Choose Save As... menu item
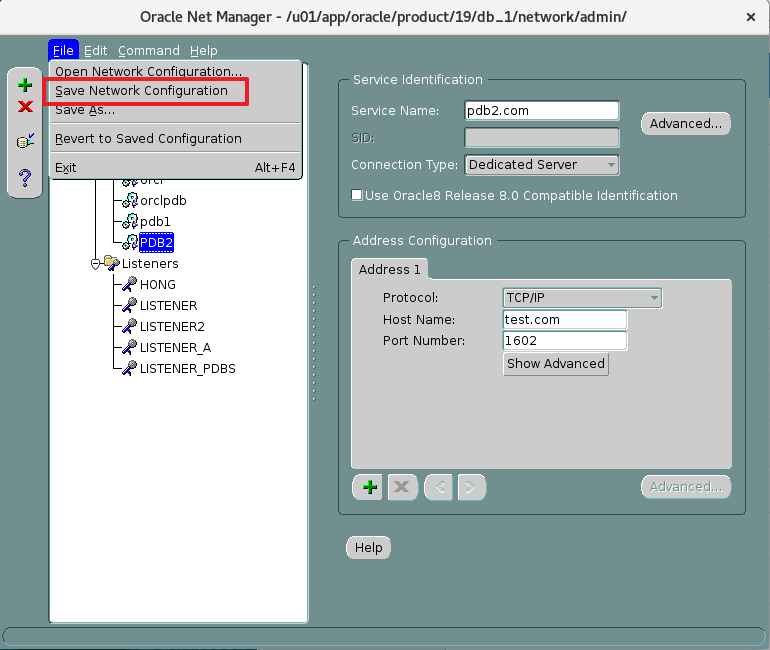Screen dimensions: 770x650 [176, 110]
